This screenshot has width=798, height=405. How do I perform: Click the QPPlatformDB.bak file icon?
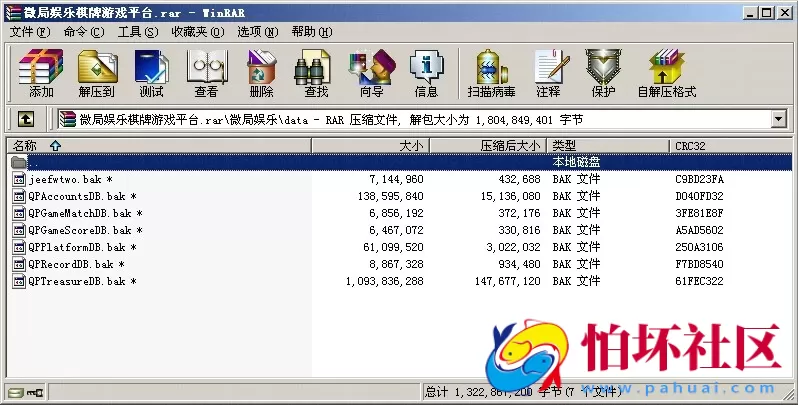(19, 247)
